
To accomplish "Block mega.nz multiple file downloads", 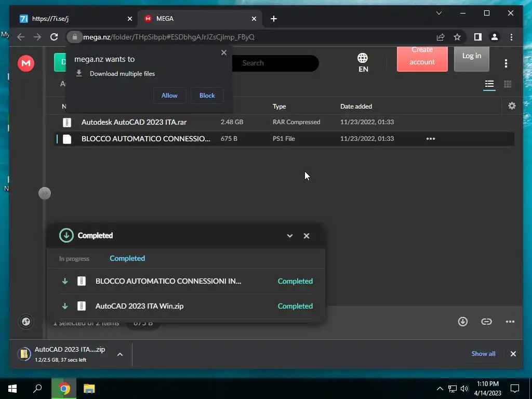I will coord(207,96).
